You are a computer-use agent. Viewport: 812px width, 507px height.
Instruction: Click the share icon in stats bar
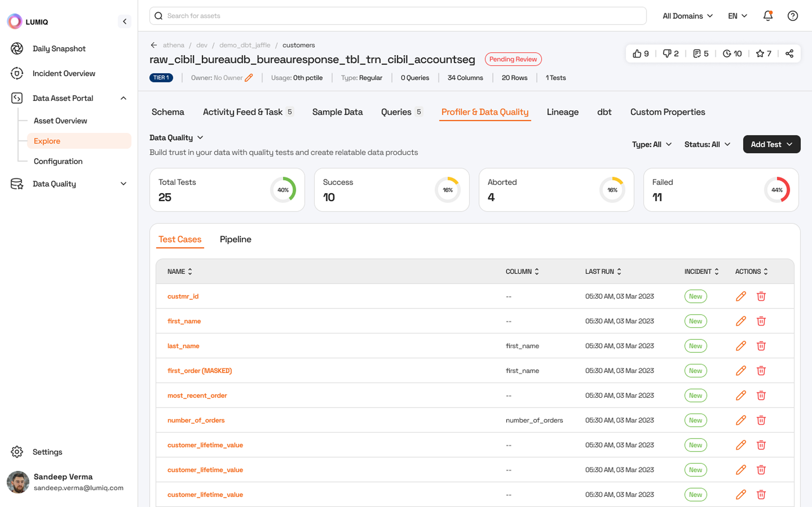[x=789, y=54]
